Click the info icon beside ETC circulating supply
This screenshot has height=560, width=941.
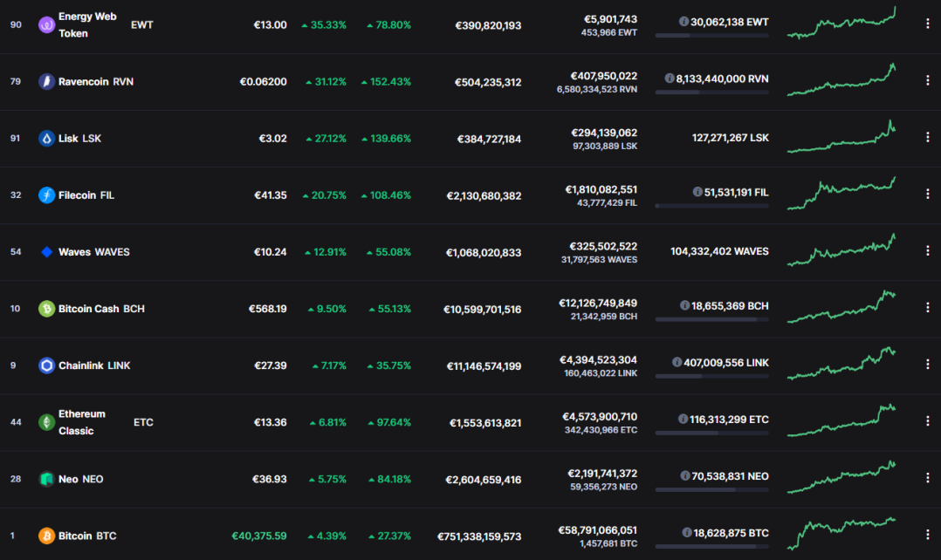683,419
